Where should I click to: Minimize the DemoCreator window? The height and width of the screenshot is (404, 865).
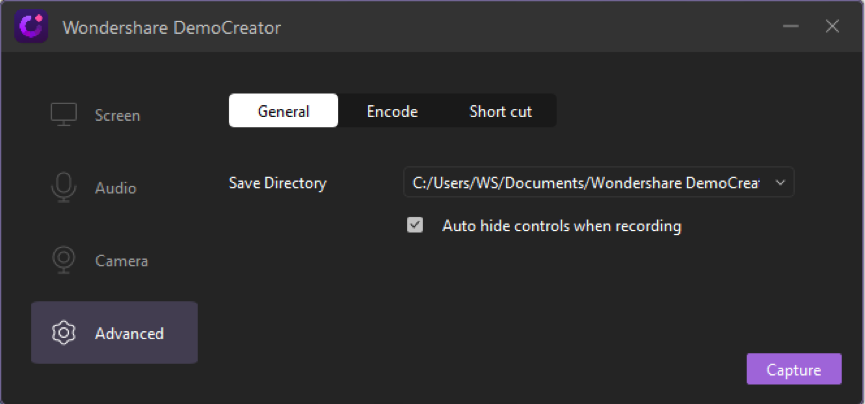[x=791, y=26]
